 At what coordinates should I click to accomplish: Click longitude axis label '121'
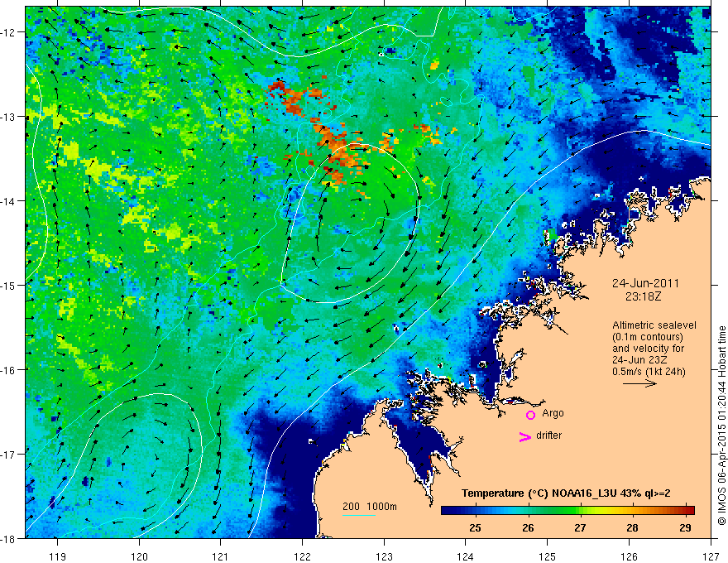pyautogui.click(x=221, y=556)
